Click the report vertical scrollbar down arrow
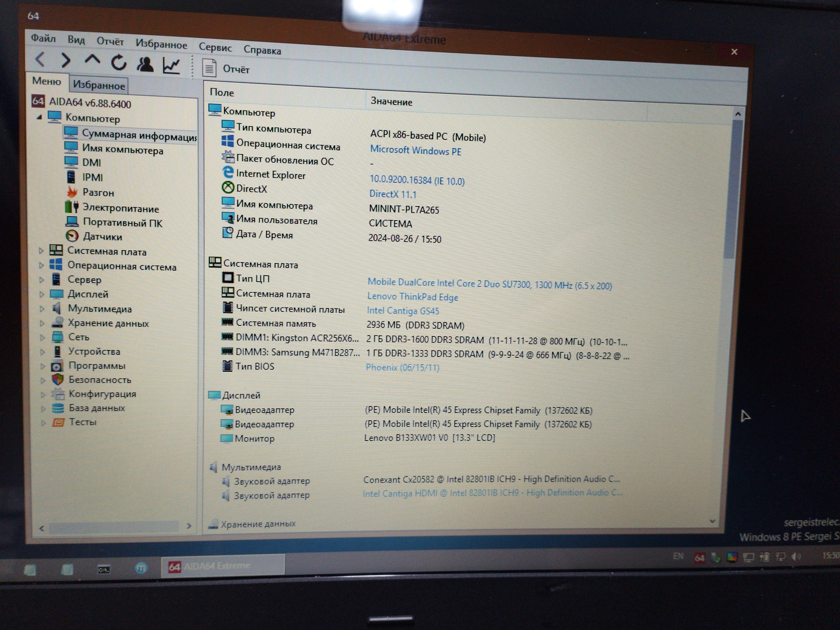Image resolution: width=840 pixels, height=630 pixels. [x=712, y=521]
